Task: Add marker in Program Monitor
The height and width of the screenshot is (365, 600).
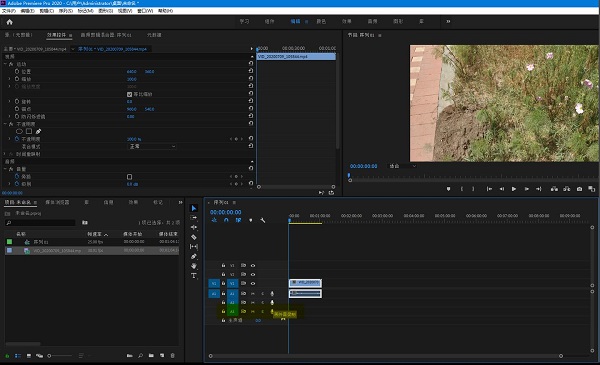Action: point(448,189)
